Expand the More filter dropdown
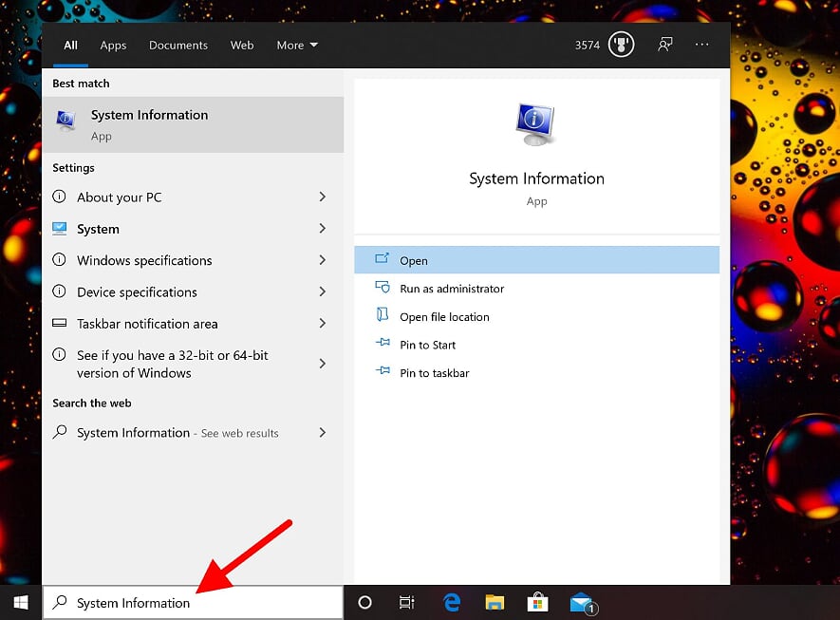 coord(297,45)
